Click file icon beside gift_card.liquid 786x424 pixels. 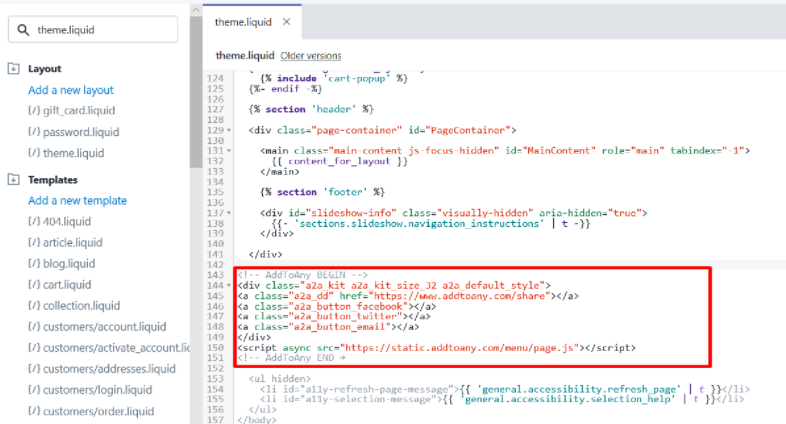pos(34,110)
